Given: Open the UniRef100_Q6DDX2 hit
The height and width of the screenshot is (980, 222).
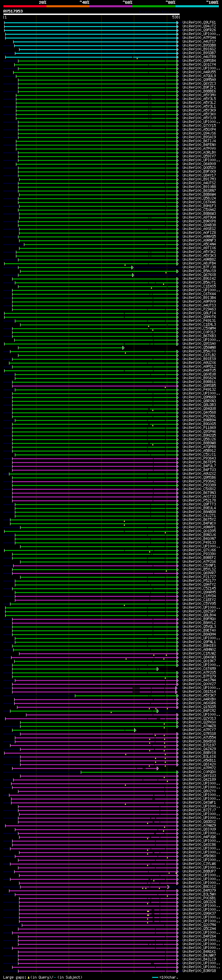Looking at the screenshot, I should [x=199, y=821].
